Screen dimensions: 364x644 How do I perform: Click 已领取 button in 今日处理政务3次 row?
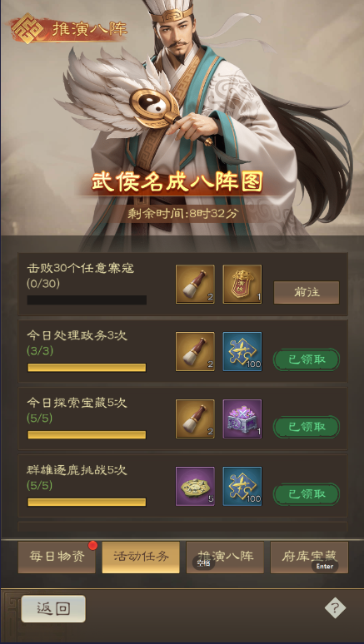pos(307,359)
